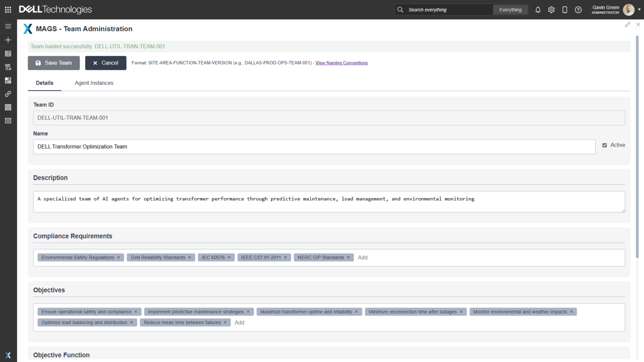Screen dimensions: 644x362
Task: Select the Details tab
Action: (44, 83)
